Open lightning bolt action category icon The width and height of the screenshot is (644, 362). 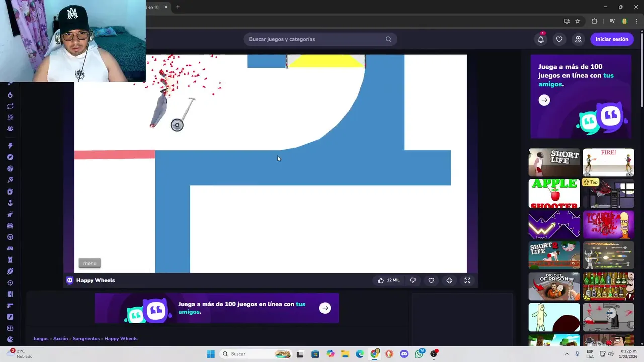point(10,146)
